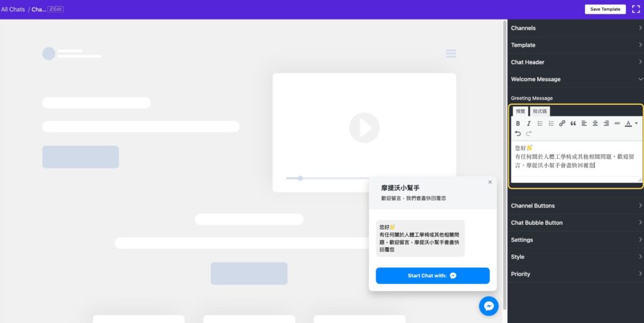The image size is (644, 323).
Task: Expand the Style section
Action: pyautogui.click(x=576, y=257)
